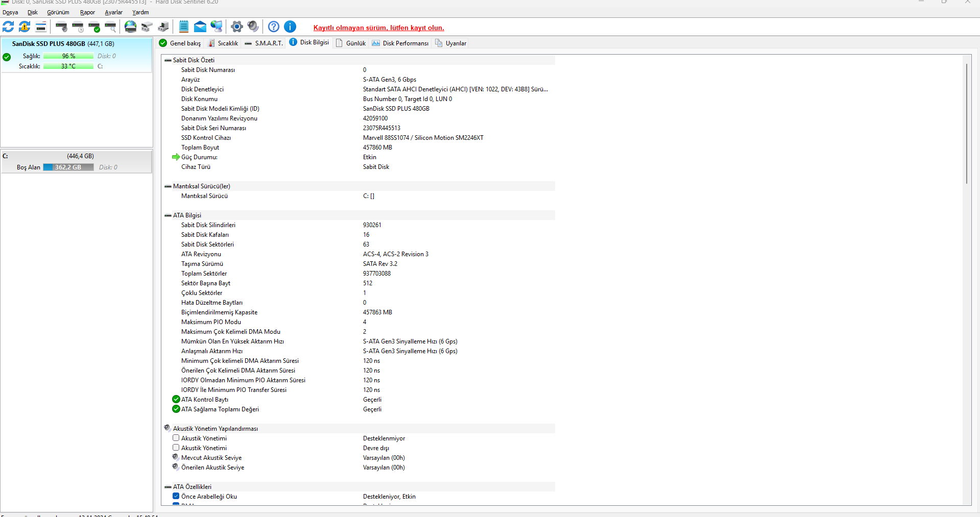
Task: Open the Disk menu
Action: click(33, 12)
